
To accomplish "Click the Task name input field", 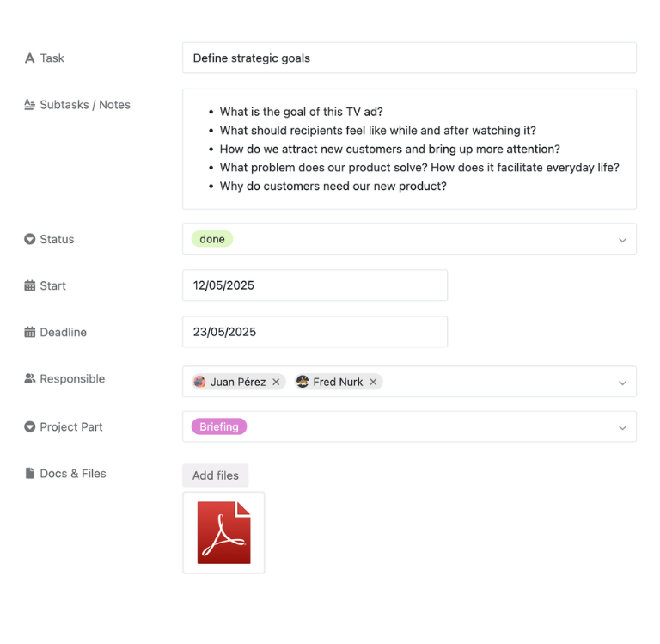I will pyautogui.click(x=409, y=58).
